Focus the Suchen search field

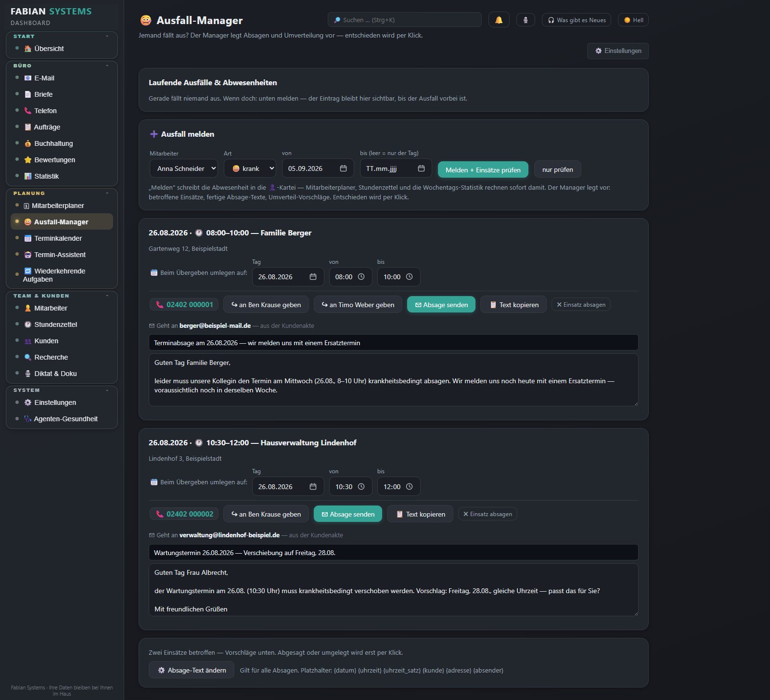(404, 20)
